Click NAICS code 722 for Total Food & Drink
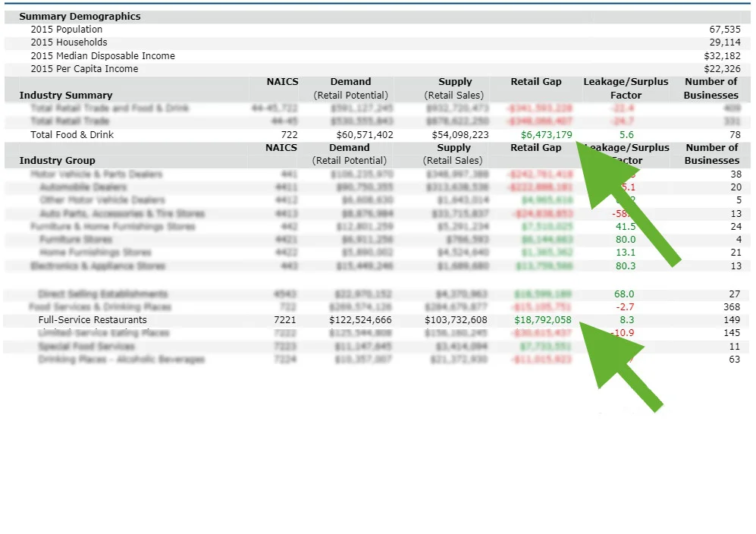This screenshot has width=756, height=534. click(290, 135)
